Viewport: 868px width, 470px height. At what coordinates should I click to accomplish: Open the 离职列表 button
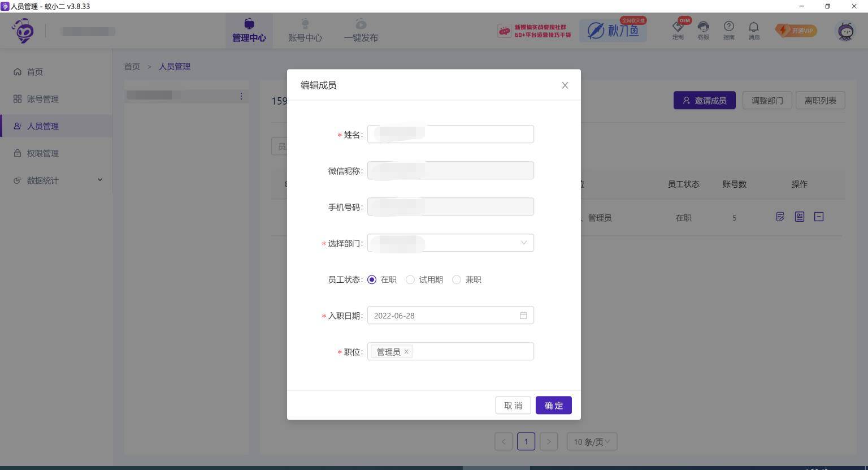click(821, 100)
